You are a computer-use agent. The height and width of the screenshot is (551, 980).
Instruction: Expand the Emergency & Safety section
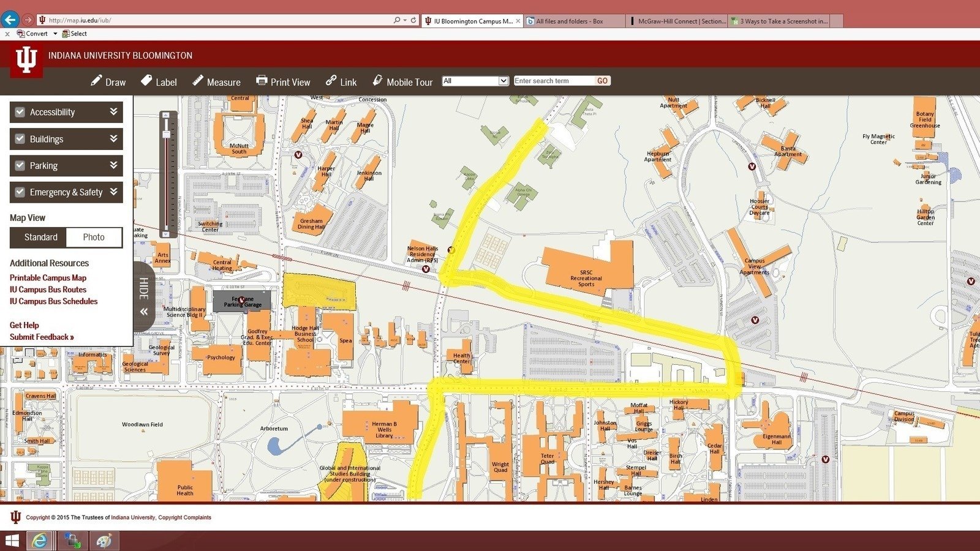[113, 192]
